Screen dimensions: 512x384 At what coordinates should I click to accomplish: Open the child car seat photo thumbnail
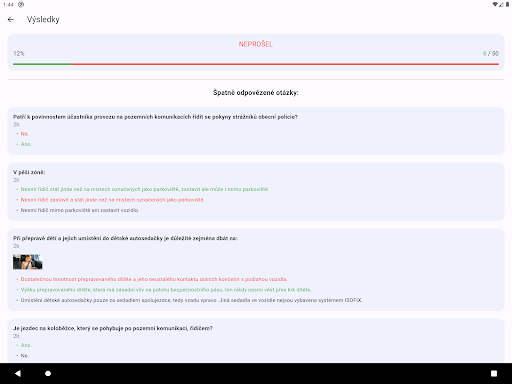(x=28, y=262)
